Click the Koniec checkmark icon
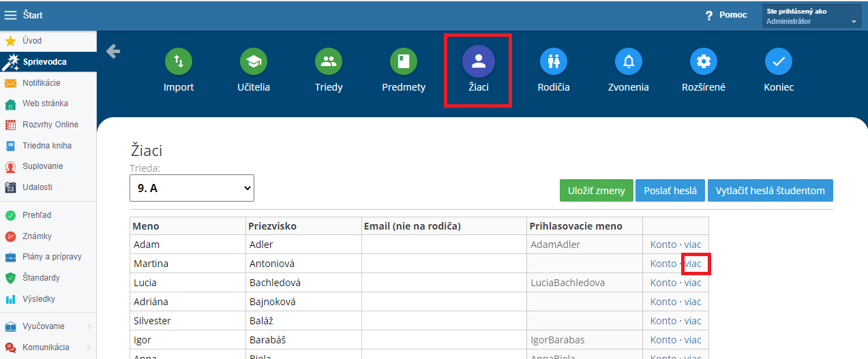The image size is (868, 359). click(779, 62)
